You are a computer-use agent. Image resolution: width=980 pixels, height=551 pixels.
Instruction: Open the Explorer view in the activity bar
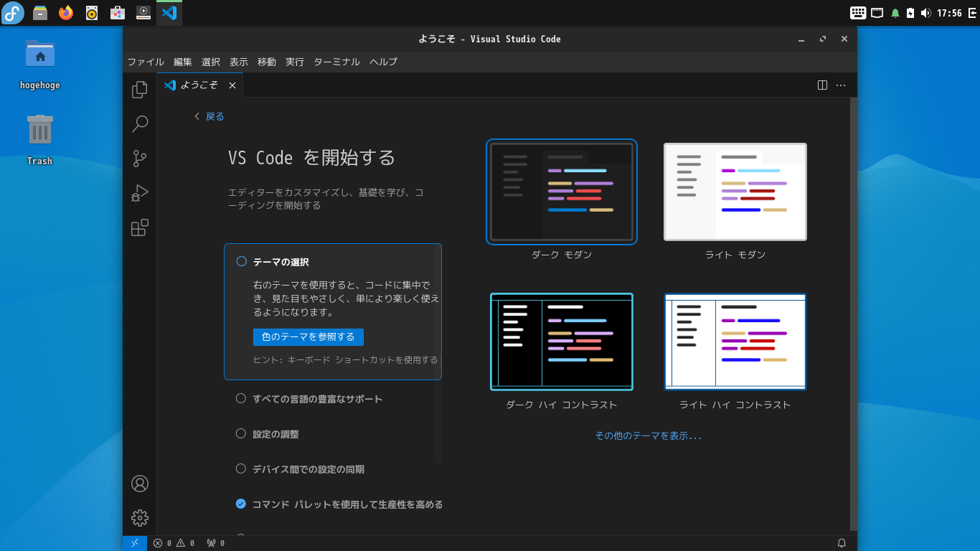tap(140, 90)
